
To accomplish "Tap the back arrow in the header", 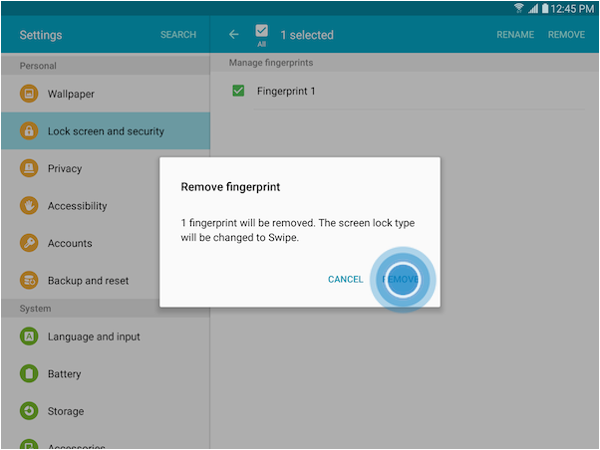I will [234, 34].
